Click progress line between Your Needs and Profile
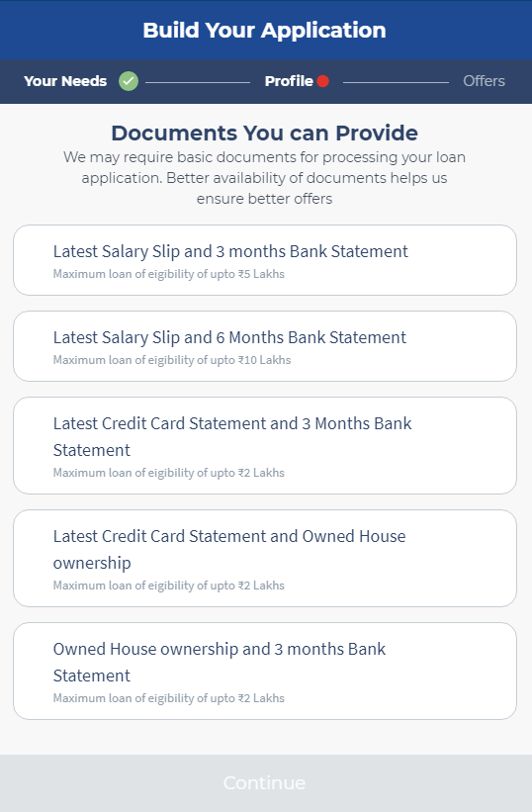Screen dimensions: 532x812 point(198,82)
